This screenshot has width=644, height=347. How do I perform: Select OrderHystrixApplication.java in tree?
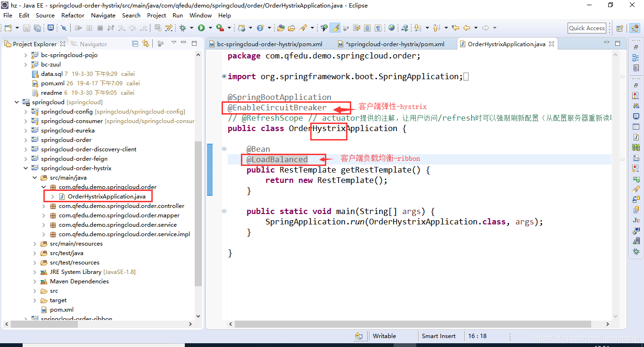(107, 196)
